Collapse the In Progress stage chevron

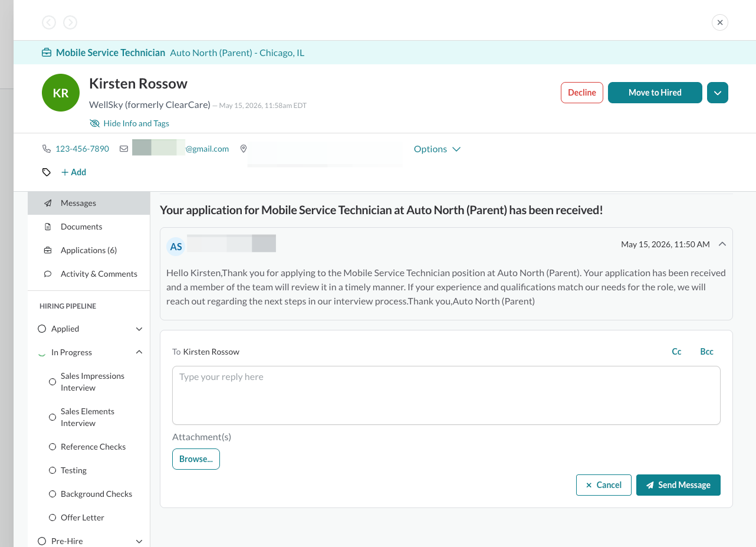click(x=139, y=352)
